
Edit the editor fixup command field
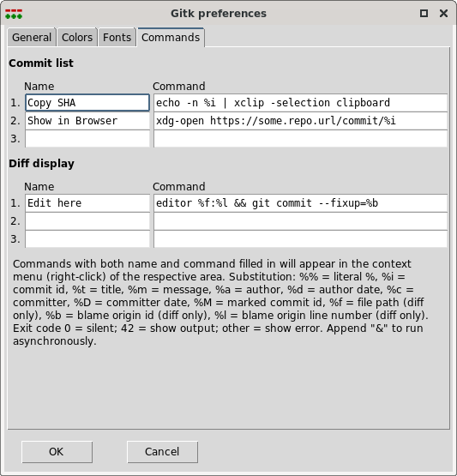pos(300,203)
